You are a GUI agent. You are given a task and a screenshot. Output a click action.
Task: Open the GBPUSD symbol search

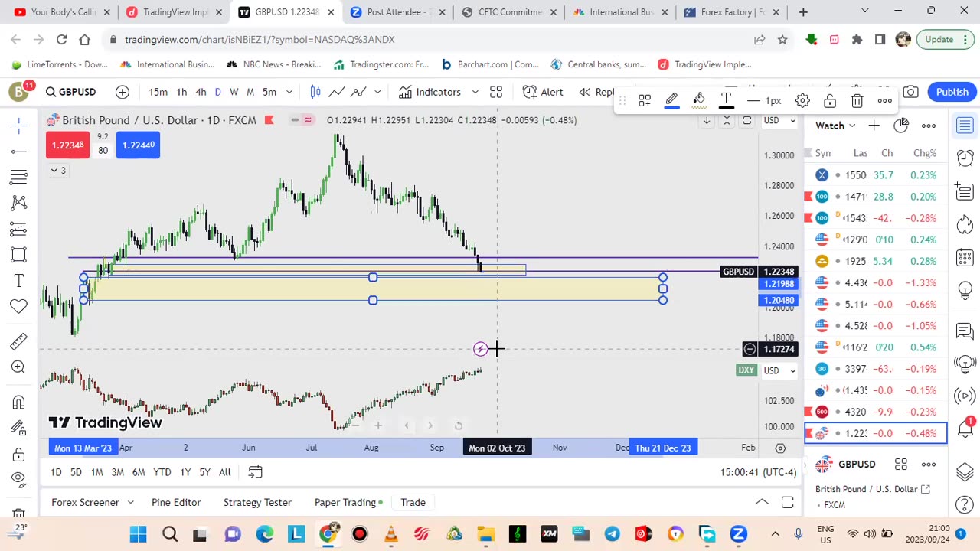click(x=70, y=92)
